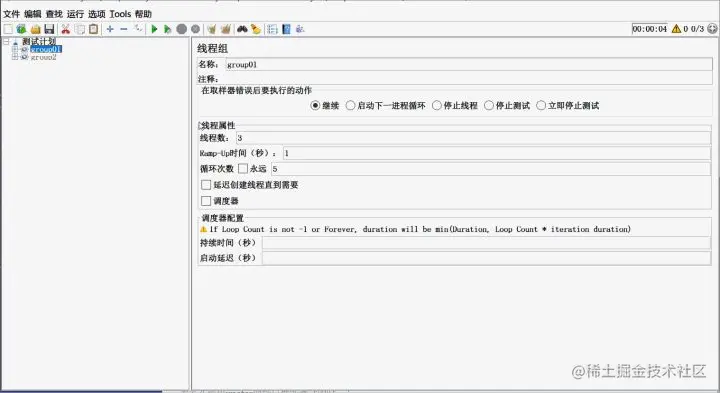Click Start no pauses icon
This screenshot has height=393, width=720.
pyautogui.click(x=168, y=29)
